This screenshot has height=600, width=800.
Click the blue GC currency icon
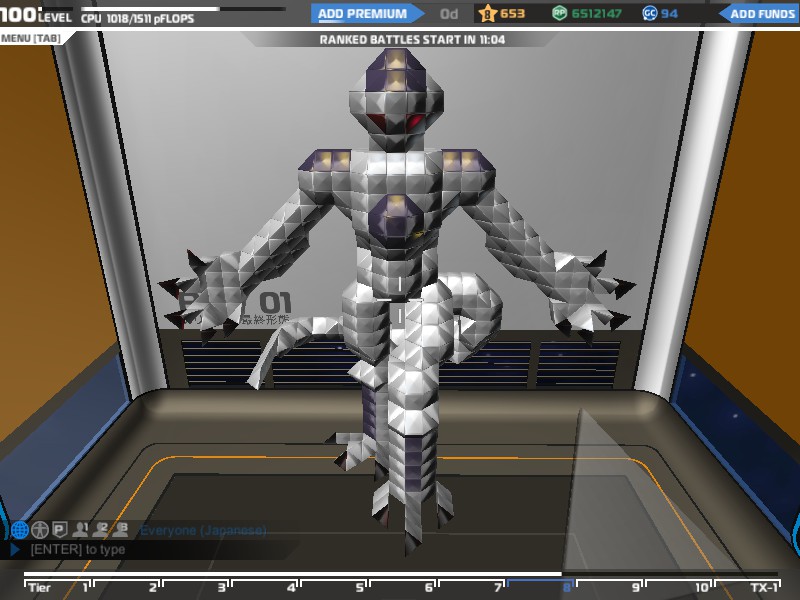click(x=649, y=13)
